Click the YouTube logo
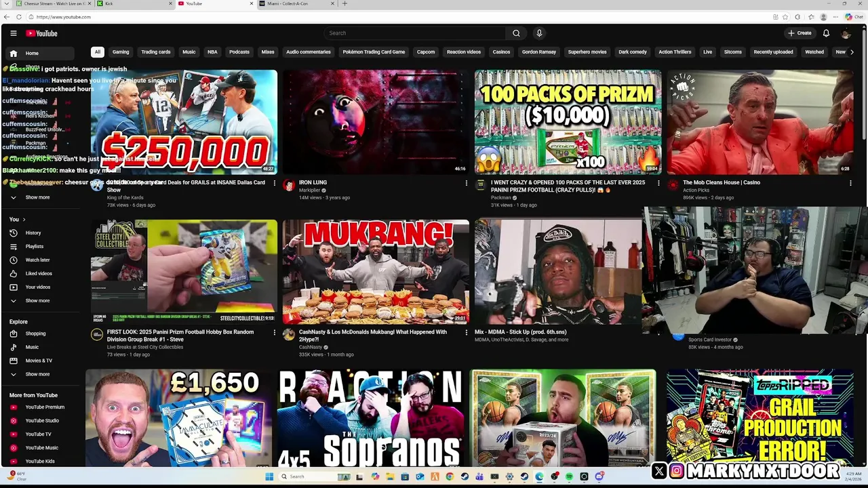Screen dimensions: 868x488 pos(42,33)
